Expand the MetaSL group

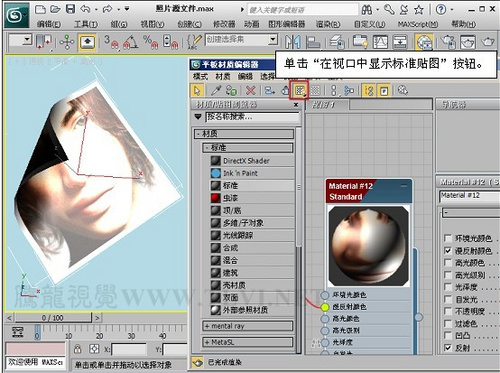tap(248, 342)
